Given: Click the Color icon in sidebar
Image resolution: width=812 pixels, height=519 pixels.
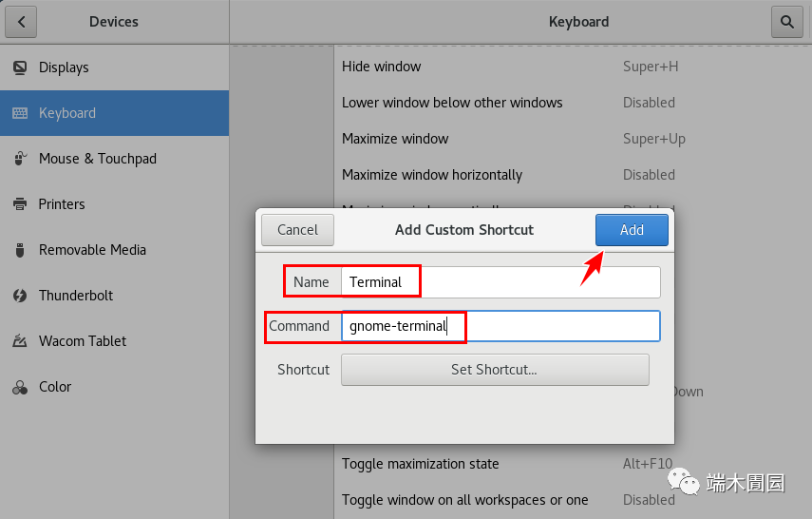Looking at the screenshot, I should [x=20, y=387].
